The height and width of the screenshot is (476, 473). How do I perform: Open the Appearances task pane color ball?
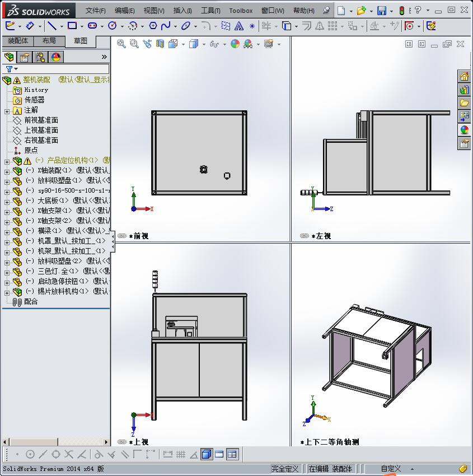(464, 130)
